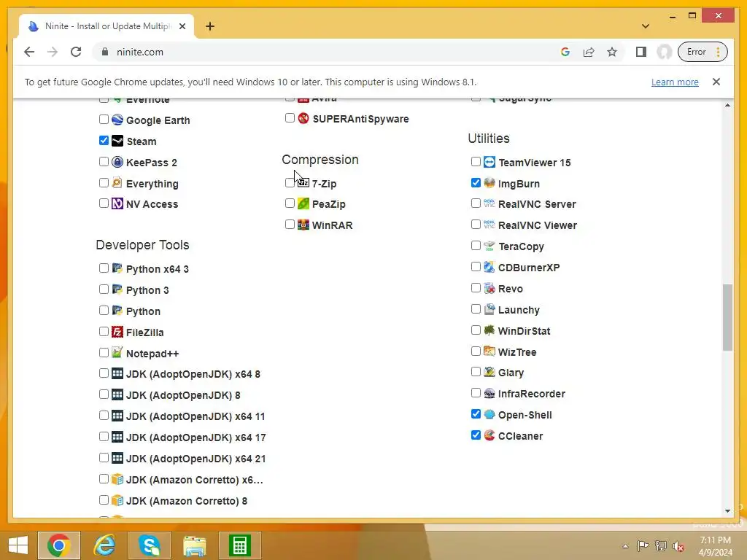Click the InfraRecorder label

click(532, 394)
